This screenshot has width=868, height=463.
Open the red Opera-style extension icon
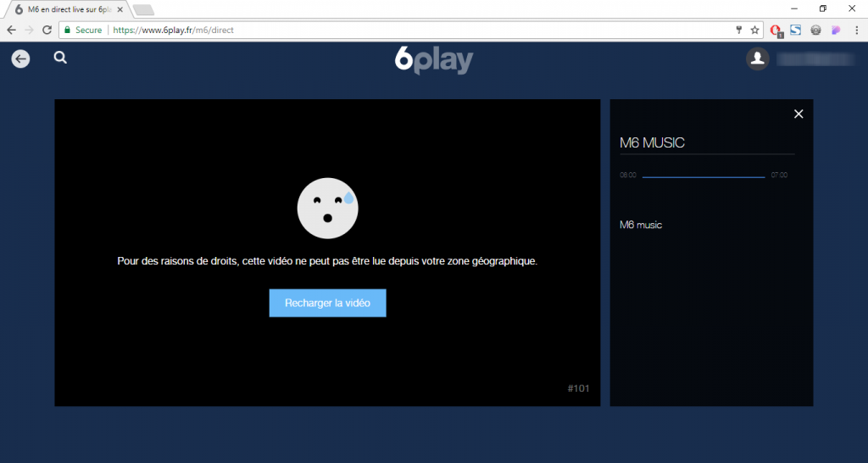776,31
